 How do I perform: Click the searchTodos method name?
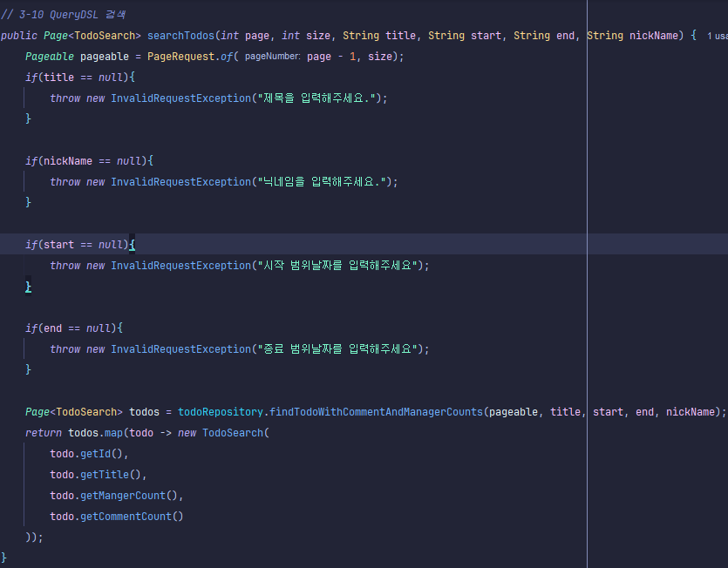(x=180, y=36)
